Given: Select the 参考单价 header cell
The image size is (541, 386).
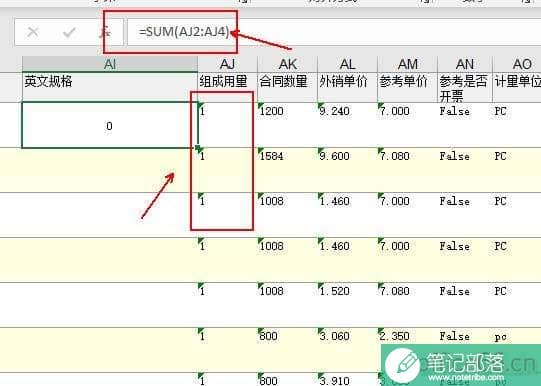Looking at the screenshot, I should pos(407,87).
